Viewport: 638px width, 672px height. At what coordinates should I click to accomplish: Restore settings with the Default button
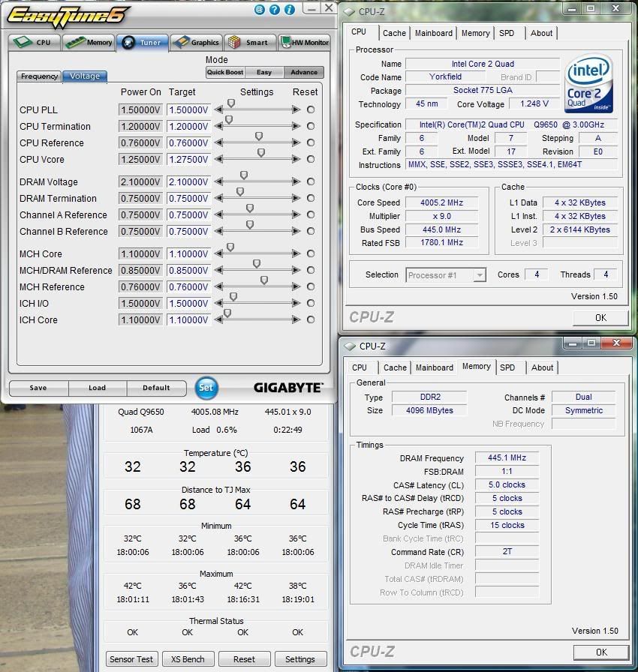pos(157,388)
